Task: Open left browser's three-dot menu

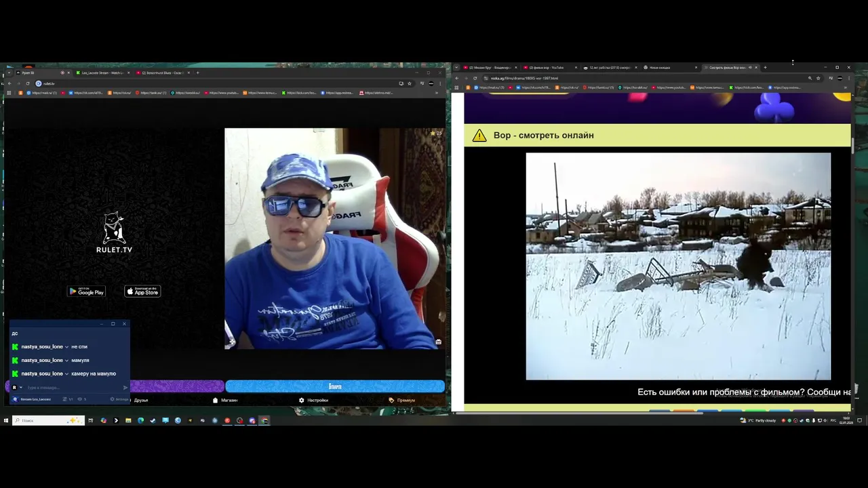Action: 441,83
